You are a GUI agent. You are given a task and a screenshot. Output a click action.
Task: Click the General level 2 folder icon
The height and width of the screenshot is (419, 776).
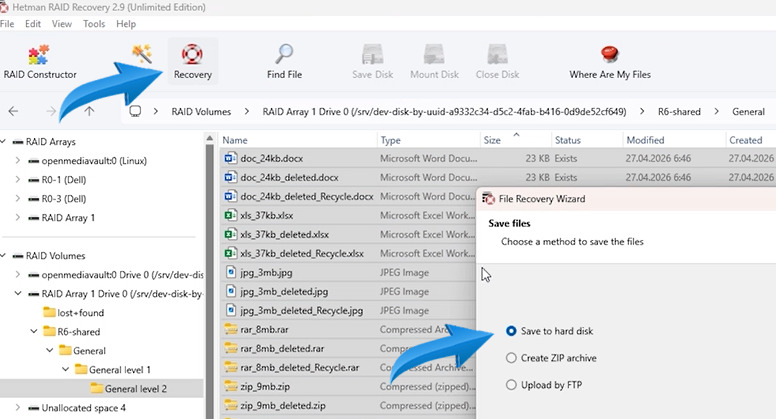coord(97,388)
